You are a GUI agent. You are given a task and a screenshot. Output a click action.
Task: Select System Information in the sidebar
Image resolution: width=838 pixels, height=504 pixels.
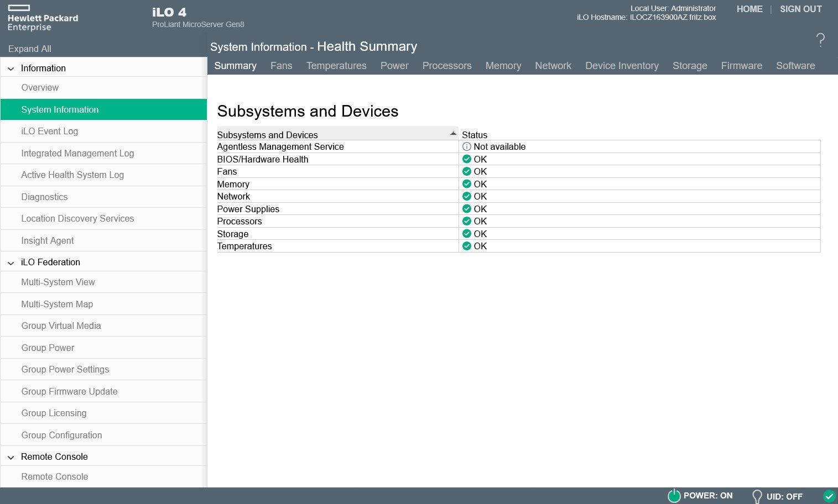coord(103,109)
